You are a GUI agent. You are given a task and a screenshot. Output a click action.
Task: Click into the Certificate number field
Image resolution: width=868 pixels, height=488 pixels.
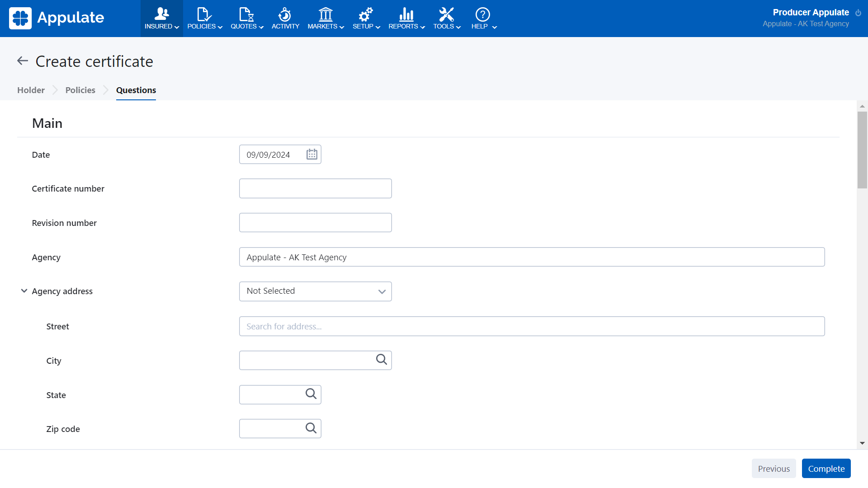[x=315, y=188]
